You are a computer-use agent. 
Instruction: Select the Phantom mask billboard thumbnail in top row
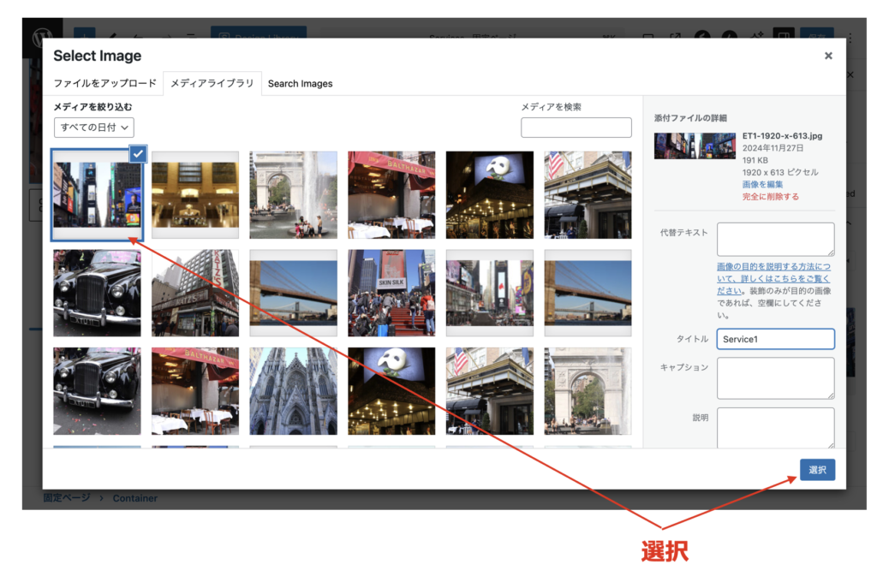(x=489, y=195)
